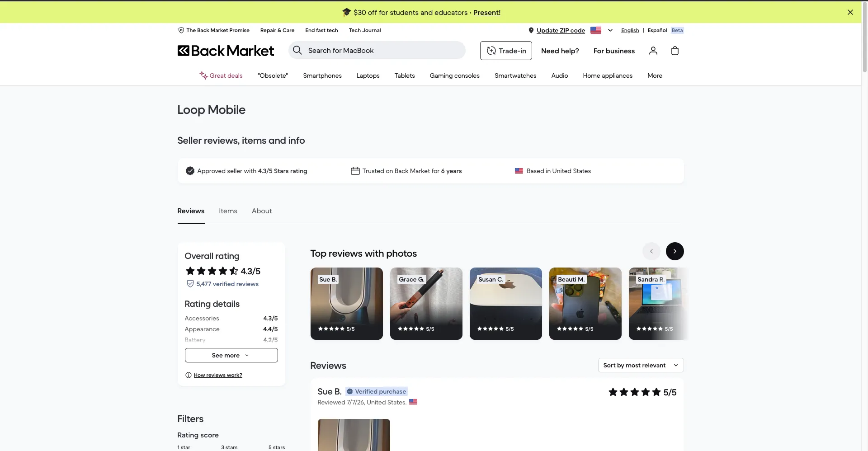
Task: Open Sandra R.'s photo review card
Action: (x=658, y=304)
